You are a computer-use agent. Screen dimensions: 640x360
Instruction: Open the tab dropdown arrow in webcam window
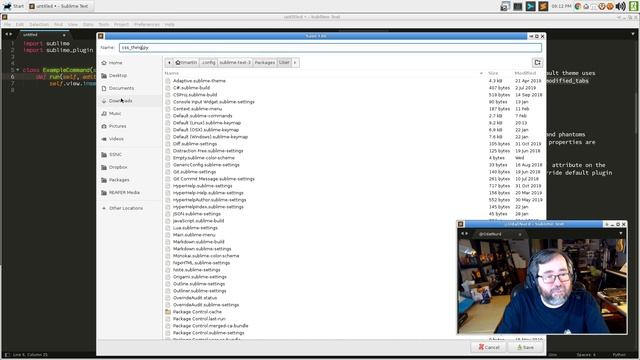click(621, 234)
